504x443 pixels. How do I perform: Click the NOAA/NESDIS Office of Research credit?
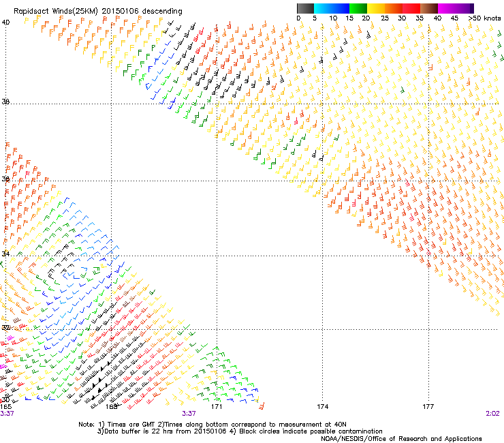coord(401,439)
